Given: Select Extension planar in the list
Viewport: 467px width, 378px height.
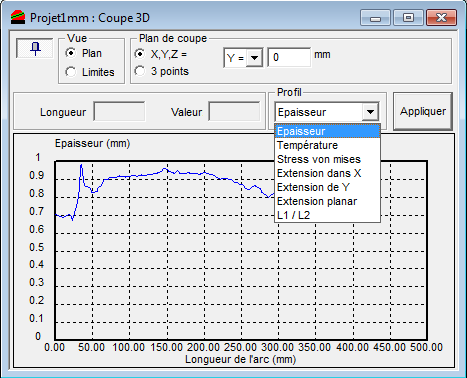Looking at the screenshot, I should [x=327, y=201].
